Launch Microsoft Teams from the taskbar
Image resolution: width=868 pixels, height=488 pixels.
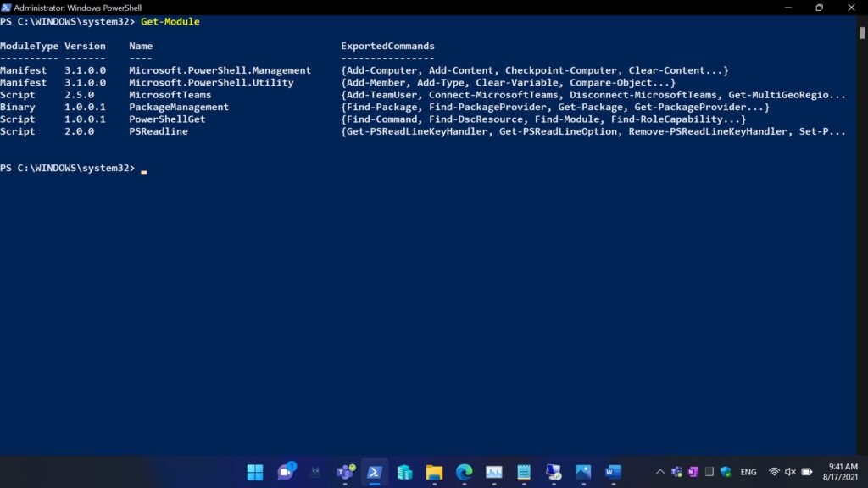click(345, 472)
